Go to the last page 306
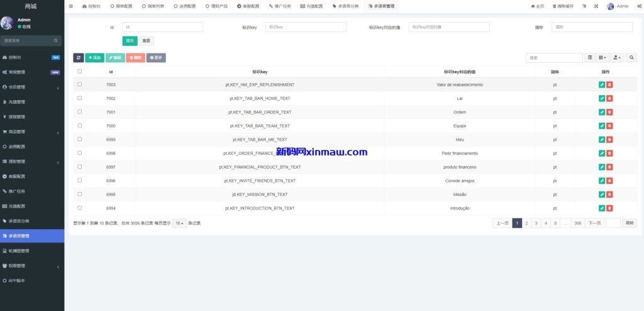The image size is (644, 311). pyautogui.click(x=578, y=223)
